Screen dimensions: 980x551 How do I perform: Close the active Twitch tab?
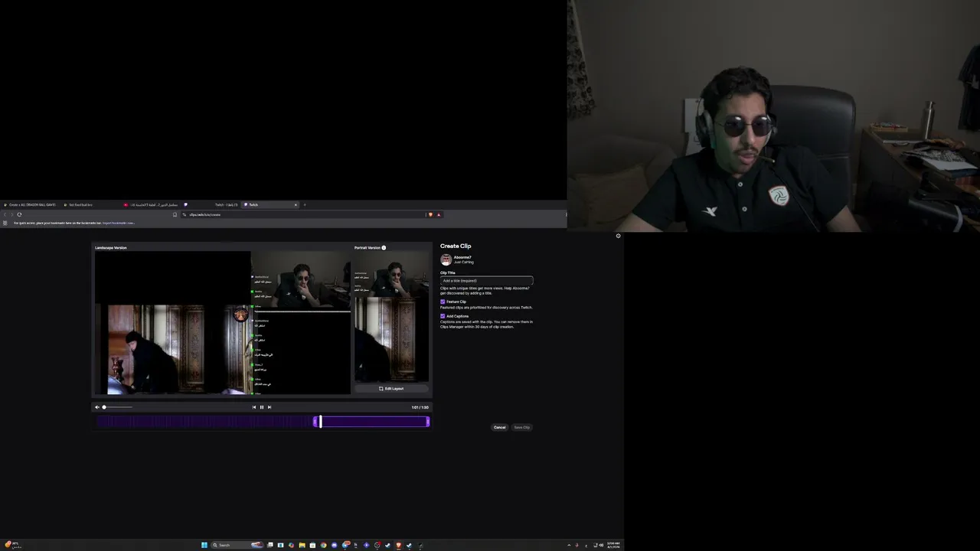click(x=296, y=204)
